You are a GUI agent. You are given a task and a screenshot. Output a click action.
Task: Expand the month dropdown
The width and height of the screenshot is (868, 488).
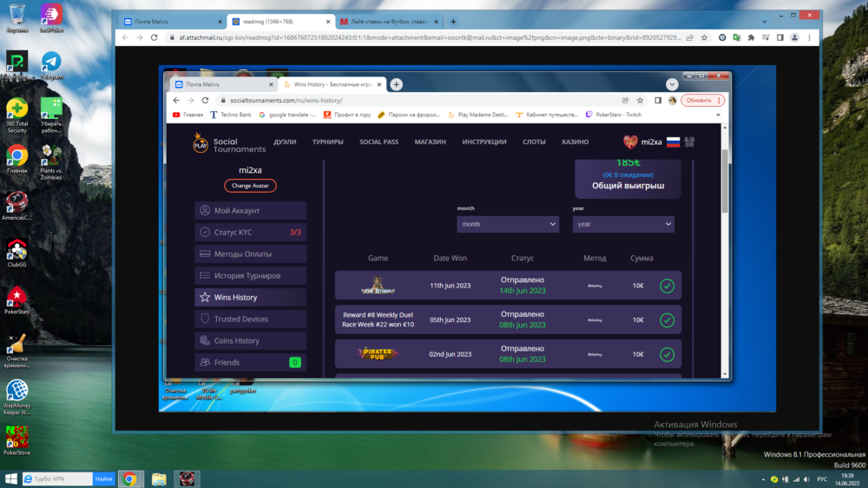coord(508,224)
